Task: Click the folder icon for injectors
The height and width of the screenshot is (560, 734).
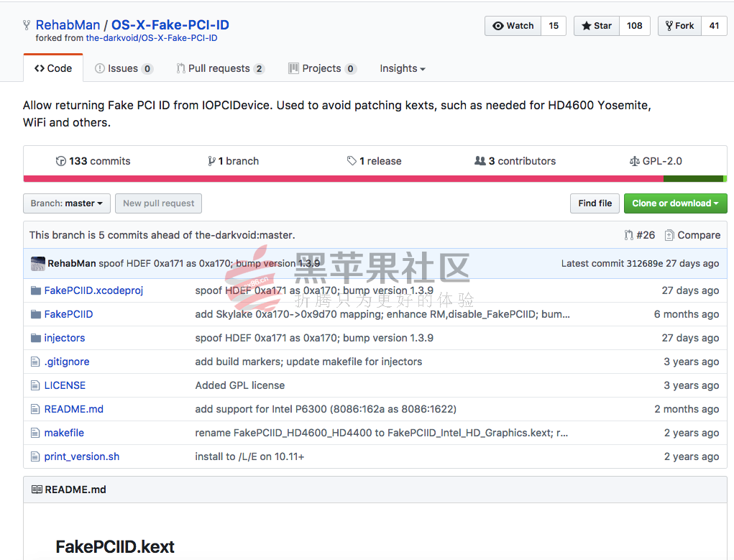Action: (x=35, y=338)
